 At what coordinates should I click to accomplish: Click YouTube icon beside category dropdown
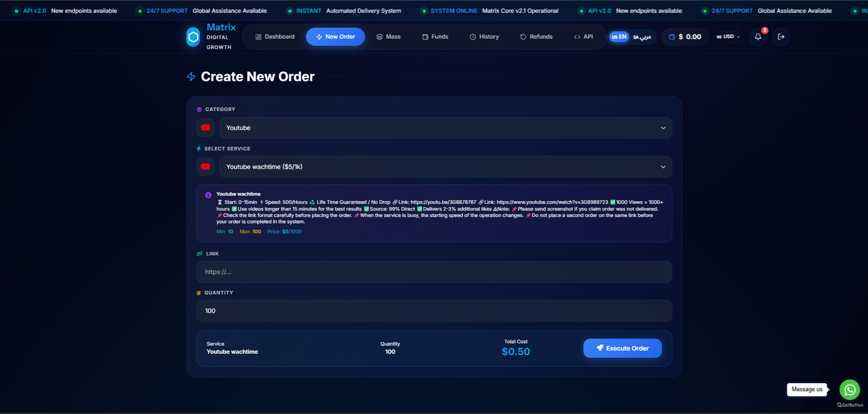206,128
